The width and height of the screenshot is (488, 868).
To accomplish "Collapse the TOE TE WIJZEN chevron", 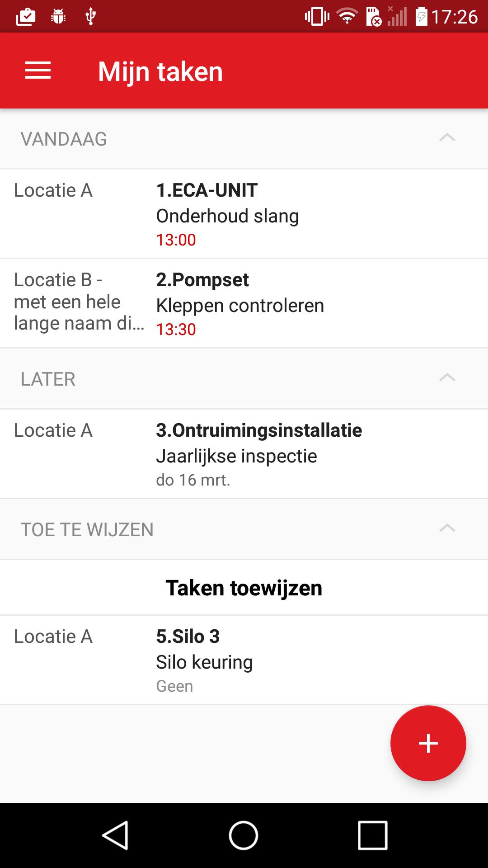I will pos(447,528).
